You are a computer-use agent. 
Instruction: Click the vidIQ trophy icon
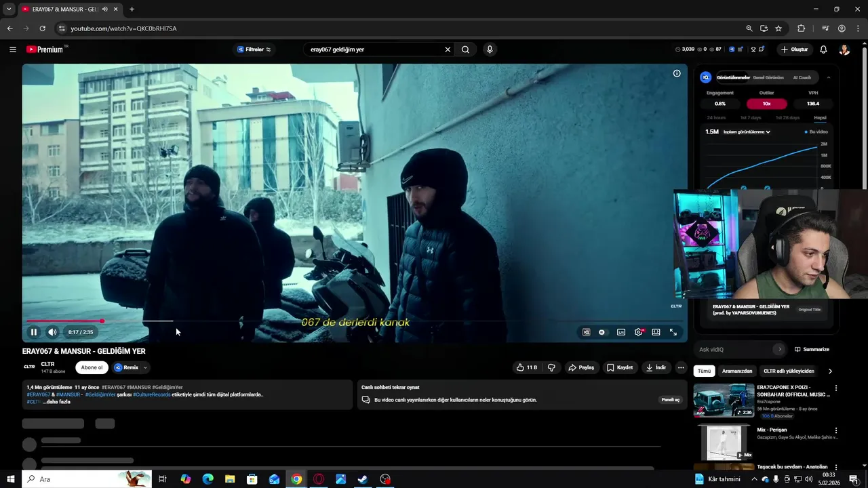coord(753,49)
